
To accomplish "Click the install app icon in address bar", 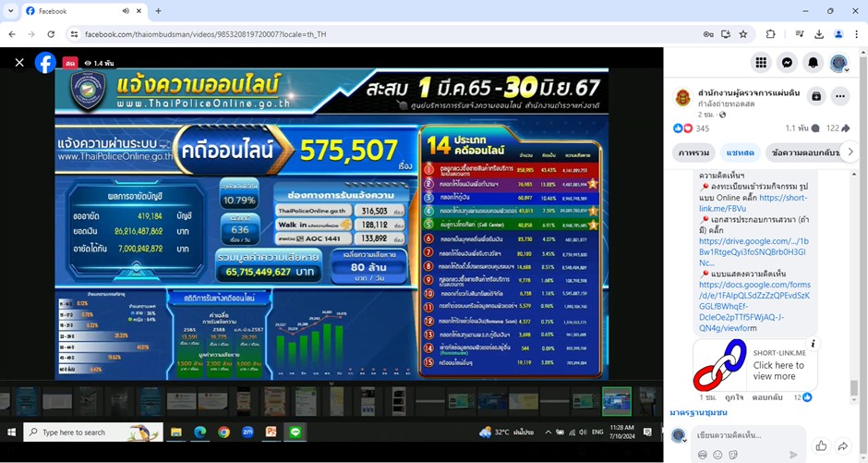I will tap(726, 34).
